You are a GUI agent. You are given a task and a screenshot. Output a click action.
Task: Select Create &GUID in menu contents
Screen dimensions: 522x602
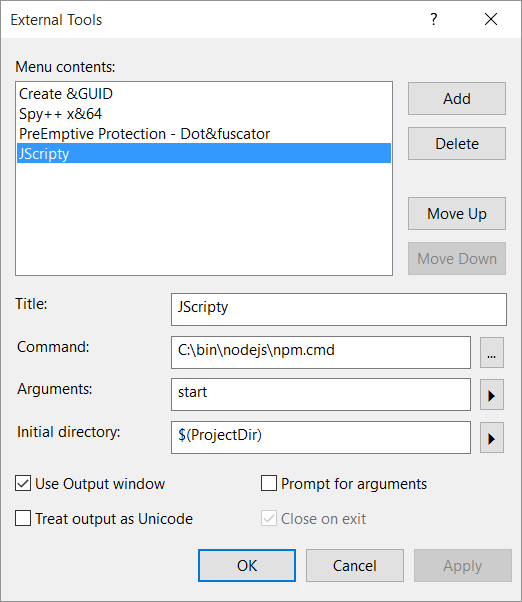pyautogui.click(x=204, y=94)
